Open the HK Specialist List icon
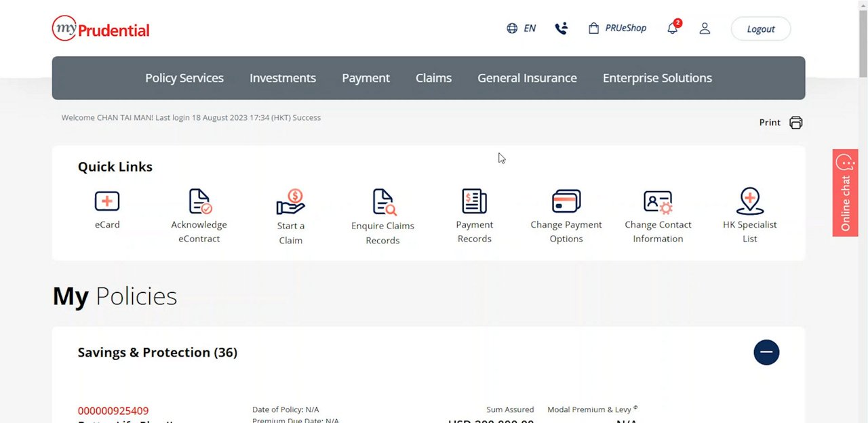 coord(749,201)
